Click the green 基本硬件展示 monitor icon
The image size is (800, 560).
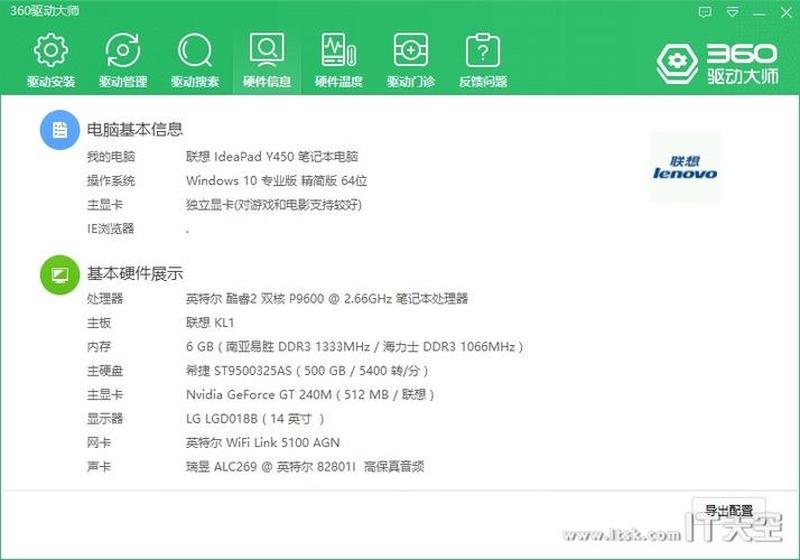[x=60, y=275]
